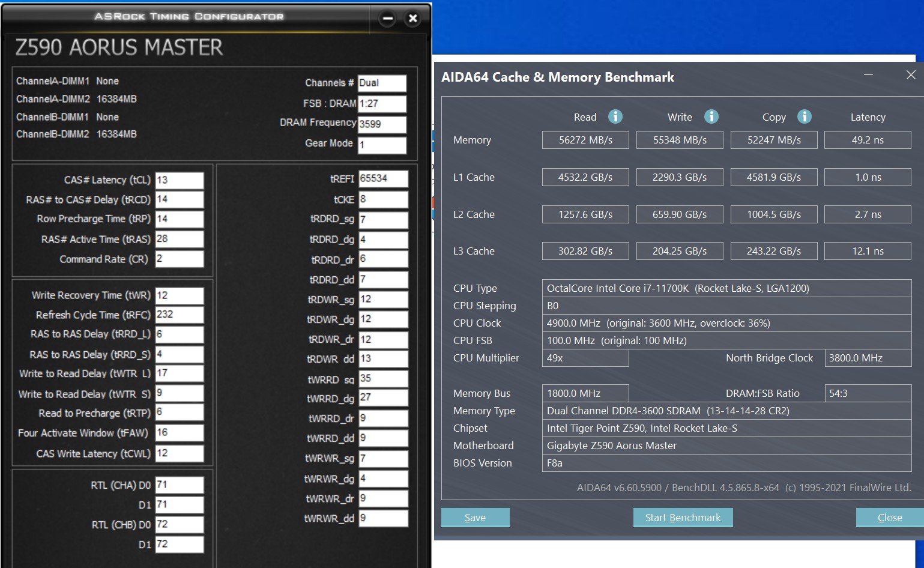
Task: Select the Memory Latency value 49.2 ns
Action: (868, 140)
